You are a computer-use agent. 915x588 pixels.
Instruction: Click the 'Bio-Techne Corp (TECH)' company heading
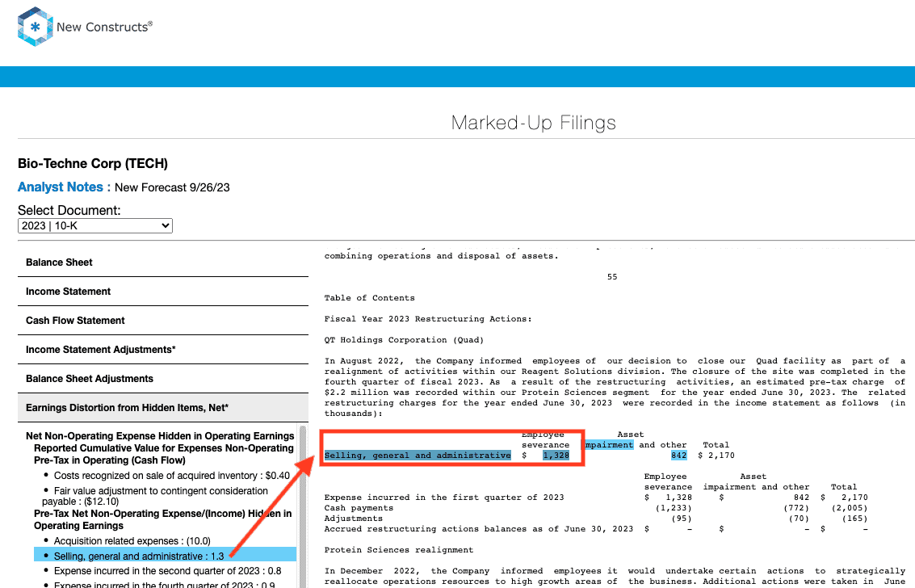point(93,163)
